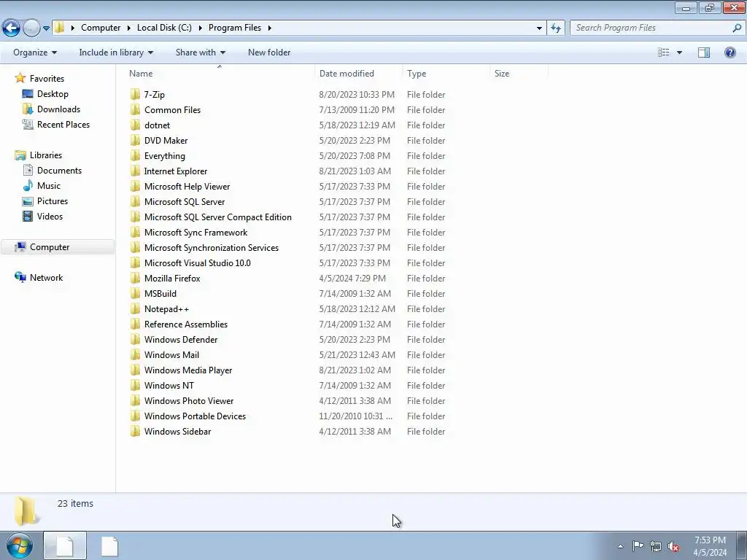747x560 pixels.
Task: Select the Microsoft Visual Studio 10.0 name
Action: click(x=197, y=262)
